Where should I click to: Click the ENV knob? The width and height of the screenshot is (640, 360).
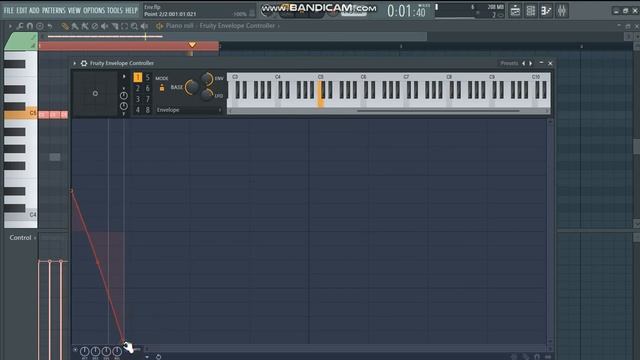pos(207,79)
